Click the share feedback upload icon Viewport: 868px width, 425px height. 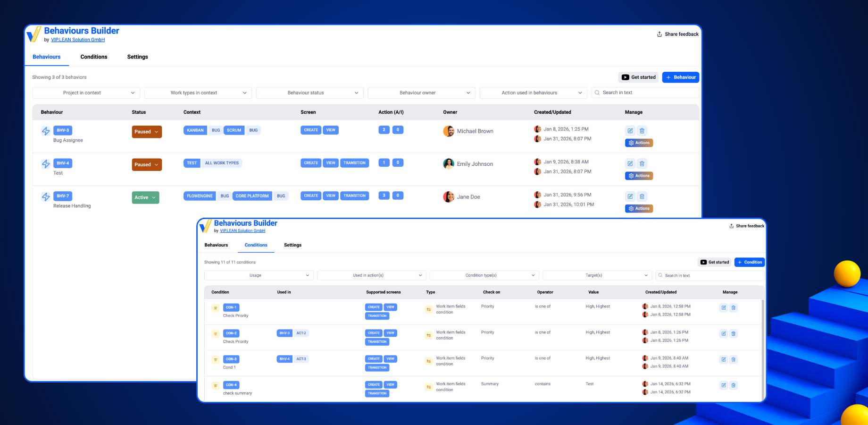pyautogui.click(x=659, y=34)
